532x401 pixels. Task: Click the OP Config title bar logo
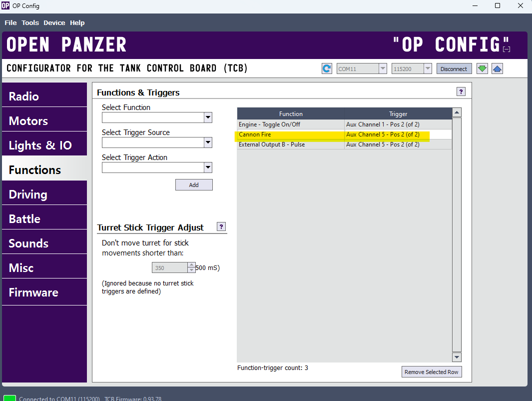pyautogui.click(x=5, y=5)
